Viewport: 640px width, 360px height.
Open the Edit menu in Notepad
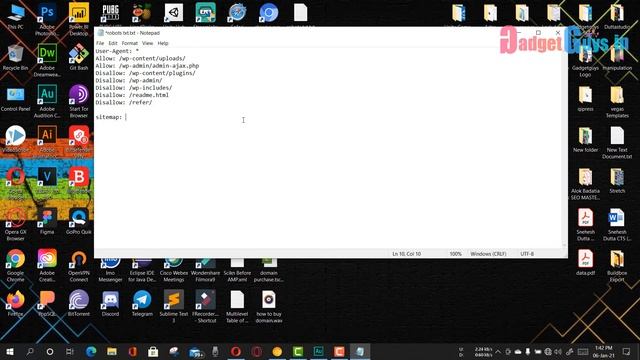[113, 43]
